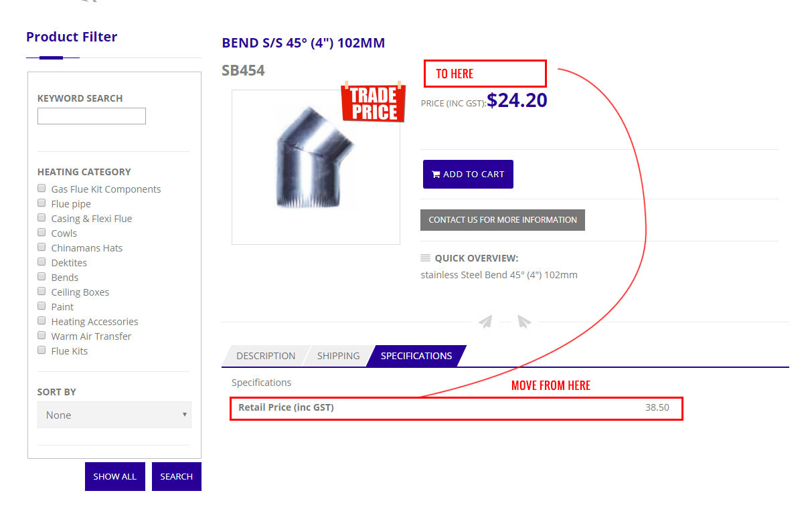The height and width of the screenshot is (507, 812).
Task: Click the Show All button
Action: tap(114, 477)
